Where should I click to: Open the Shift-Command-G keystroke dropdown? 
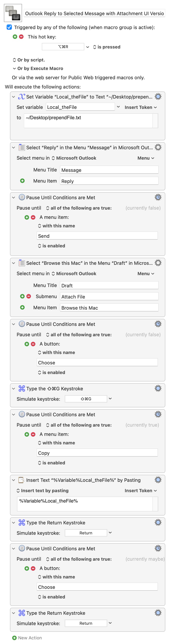tap(110, 399)
